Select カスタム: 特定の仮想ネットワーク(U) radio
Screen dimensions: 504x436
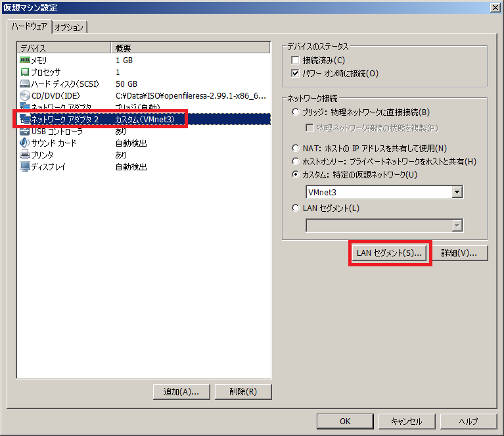point(296,174)
